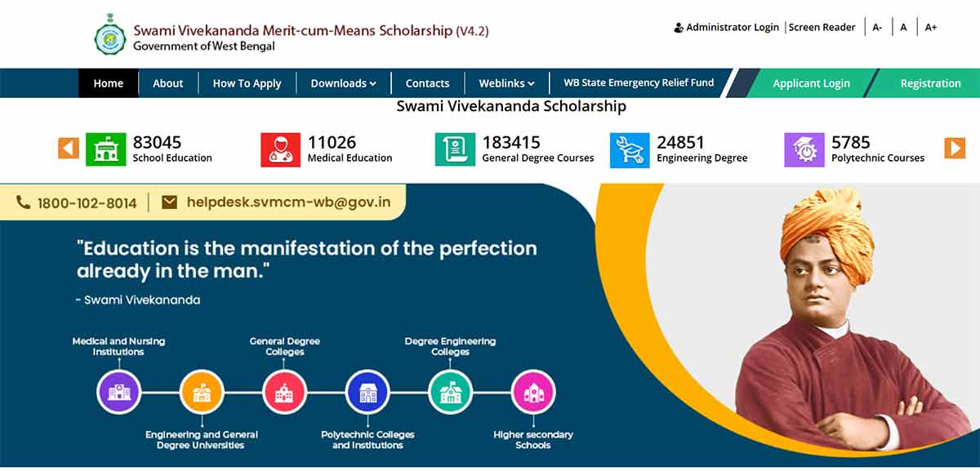Click the Applicant Login button
Image resolution: width=980 pixels, height=471 pixels.
tap(811, 83)
